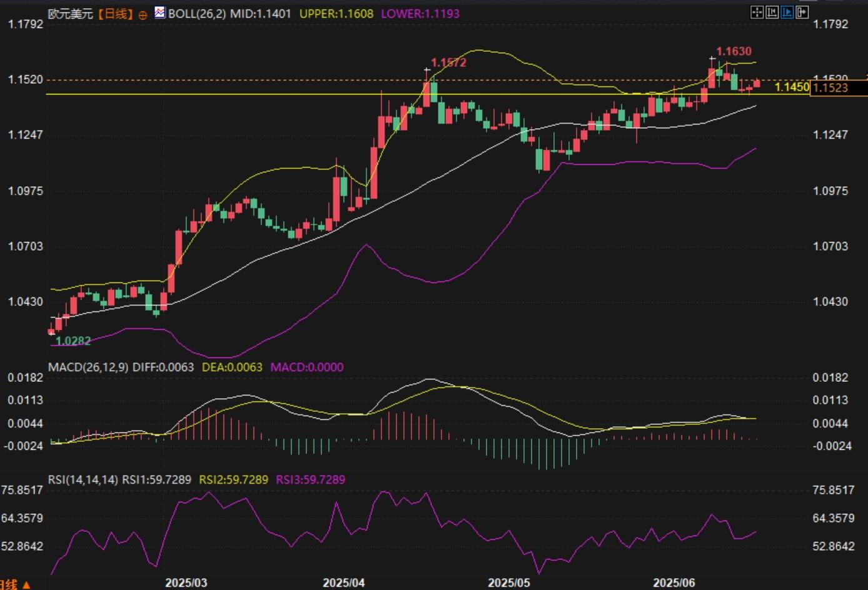Click the 2025/06 date label
Screen dimensions: 868x590
(674, 582)
